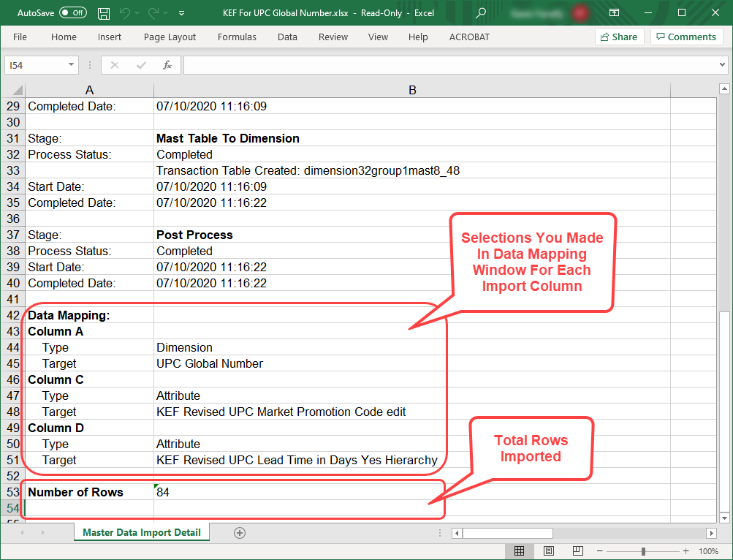Click the Save icon in title bar
The width and height of the screenshot is (733, 560).
(x=104, y=13)
